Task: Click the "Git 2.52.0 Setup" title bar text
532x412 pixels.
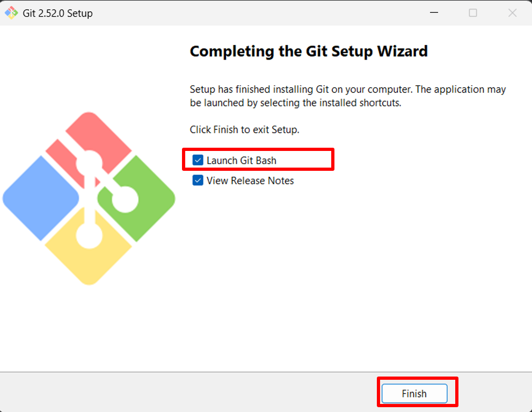Action: point(57,13)
